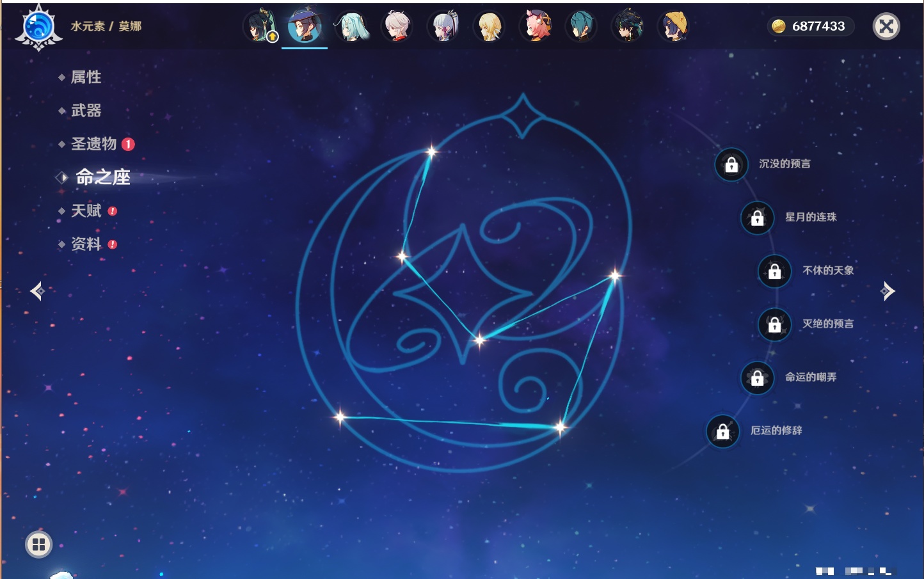Choose the short teal-haired character avatar
The height and width of the screenshot is (579, 924).
coord(582,26)
